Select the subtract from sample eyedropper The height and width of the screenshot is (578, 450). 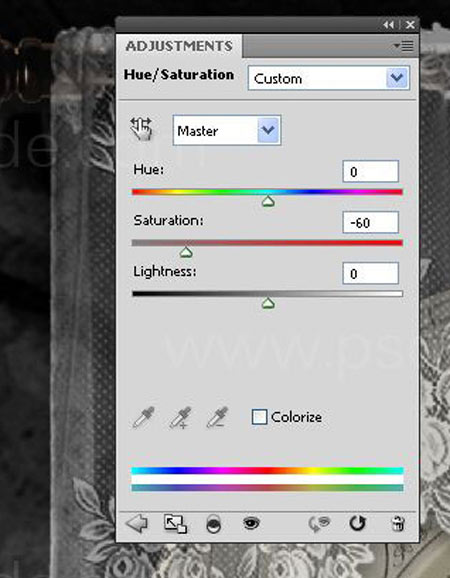click(x=217, y=418)
